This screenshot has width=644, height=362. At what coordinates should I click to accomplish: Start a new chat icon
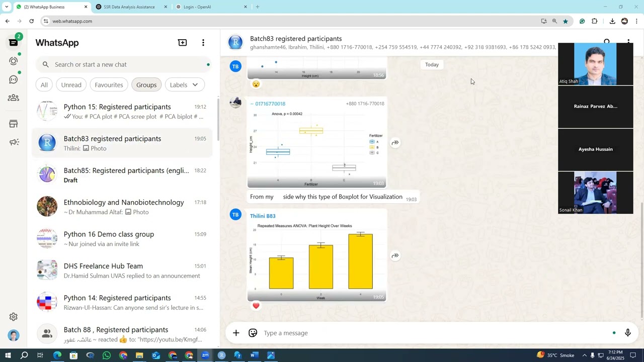click(x=183, y=43)
